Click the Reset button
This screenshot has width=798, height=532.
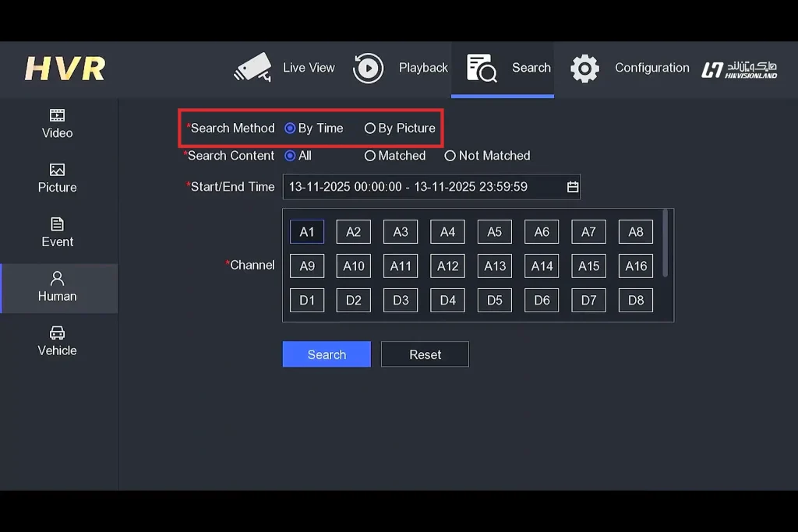pyautogui.click(x=425, y=354)
